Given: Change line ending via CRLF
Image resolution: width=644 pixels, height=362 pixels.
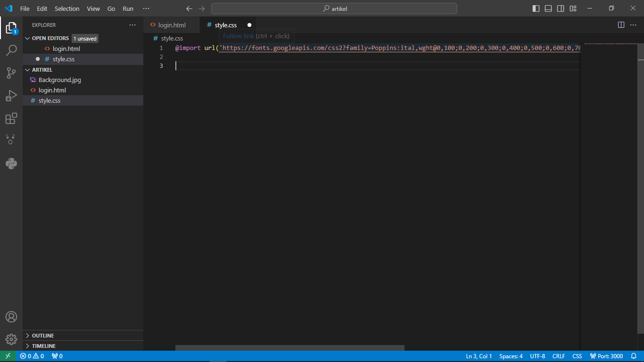Looking at the screenshot, I should pyautogui.click(x=559, y=356).
